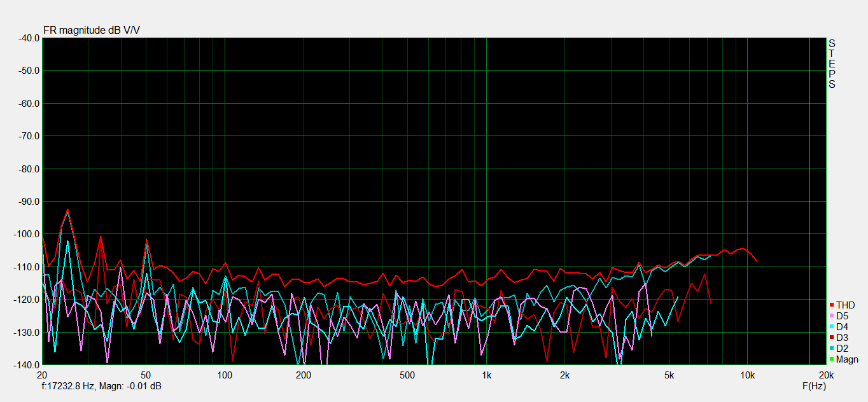Viewport: 868px width, 402px height.
Task: Click the 'FR magnitude dB V/V' title
Action: (92, 31)
